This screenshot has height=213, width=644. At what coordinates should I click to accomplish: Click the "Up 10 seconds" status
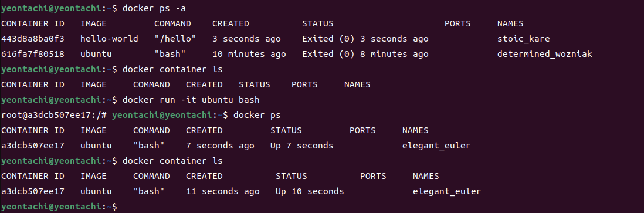[310, 191]
